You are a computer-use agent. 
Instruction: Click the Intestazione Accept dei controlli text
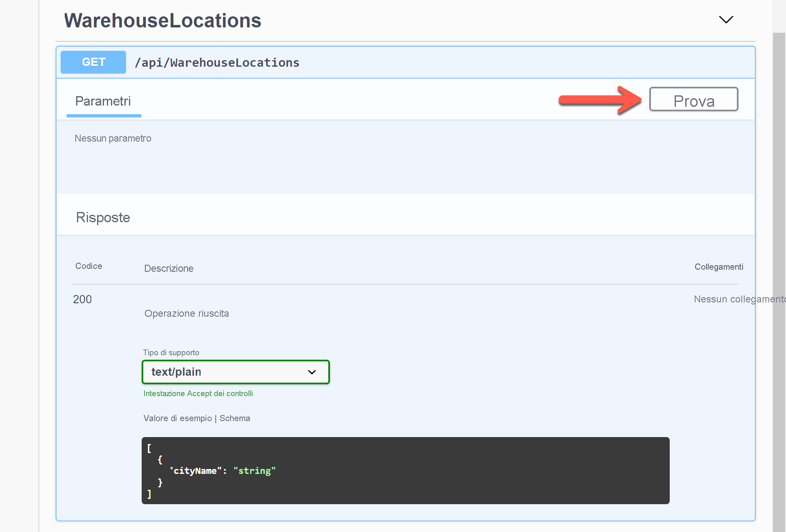click(198, 393)
